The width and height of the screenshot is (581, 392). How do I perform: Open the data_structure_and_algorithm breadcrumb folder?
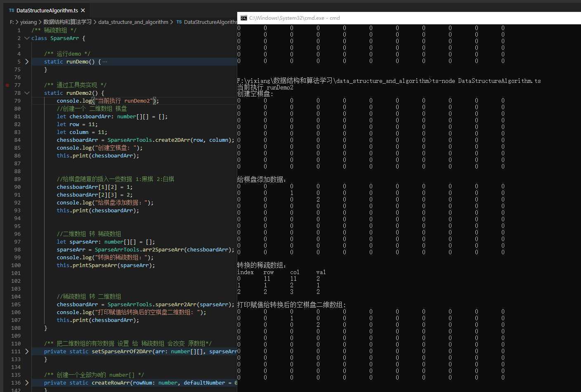point(133,22)
